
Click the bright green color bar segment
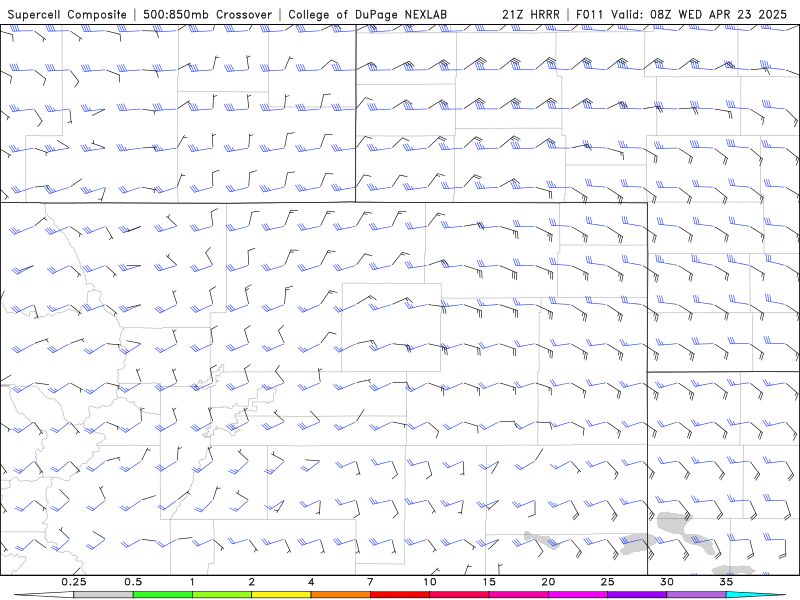(163, 595)
